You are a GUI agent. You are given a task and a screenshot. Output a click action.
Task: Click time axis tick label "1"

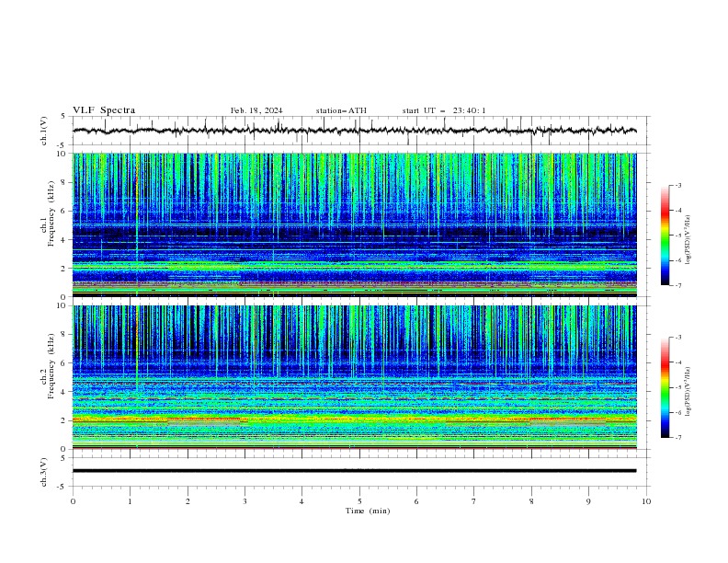pyautogui.click(x=131, y=501)
